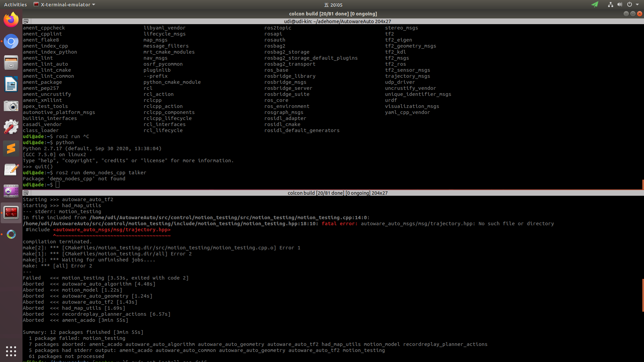Open bottom terminal pane layout menu icon
Viewport: 644px width, 362px height.
(26, 193)
